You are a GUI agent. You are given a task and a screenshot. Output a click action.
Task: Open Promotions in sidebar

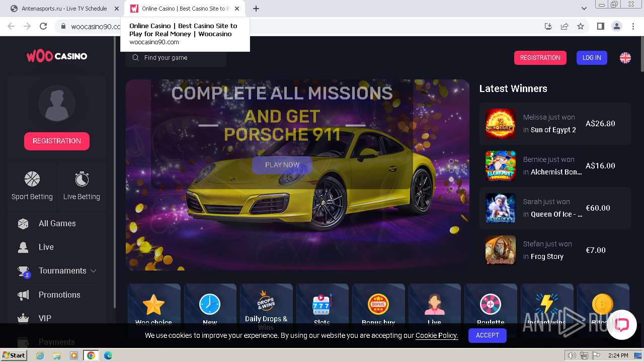tap(59, 295)
